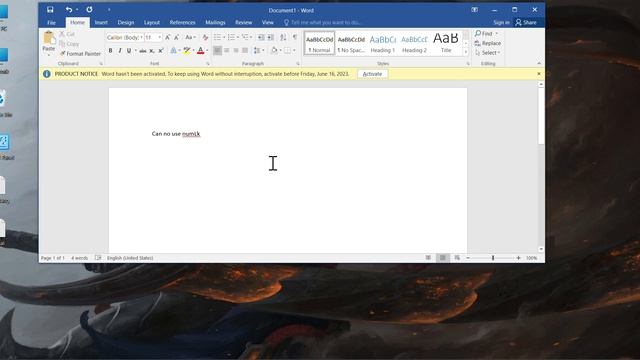640x360 pixels.
Task: Apply multilevel list formatting
Action: pos(245,38)
